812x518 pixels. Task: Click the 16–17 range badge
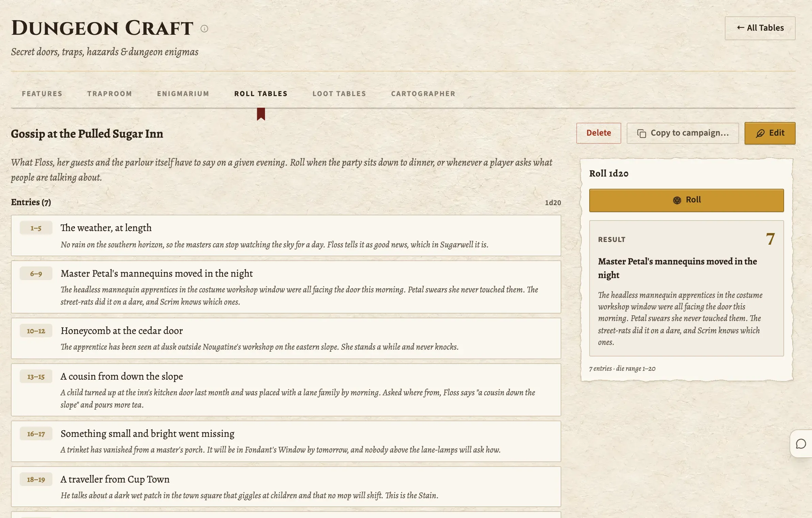[x=36, y=434]
